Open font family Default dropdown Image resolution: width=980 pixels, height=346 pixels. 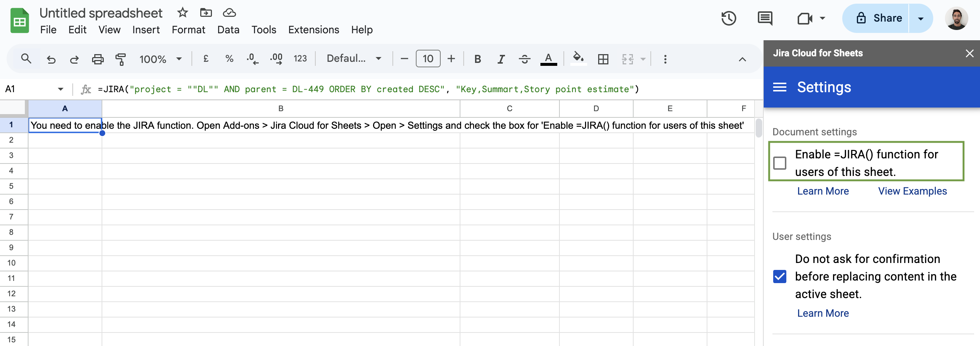pos(354,59)
